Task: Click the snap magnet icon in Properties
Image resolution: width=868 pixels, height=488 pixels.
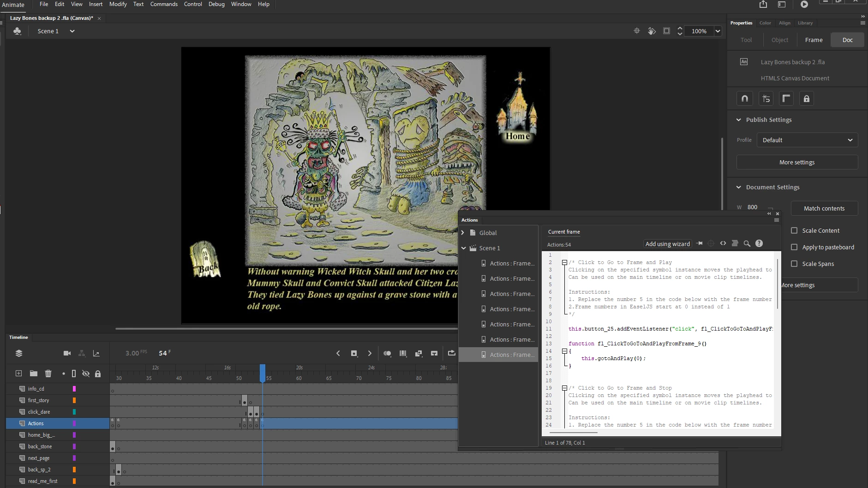Action: (745, 98)
